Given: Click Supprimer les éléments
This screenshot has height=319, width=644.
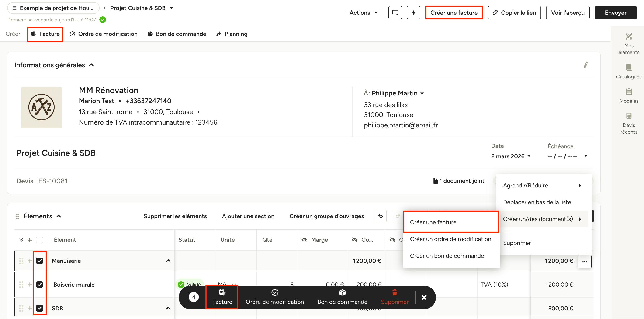Looking at the screenshot, I should [x=175, y=216].
